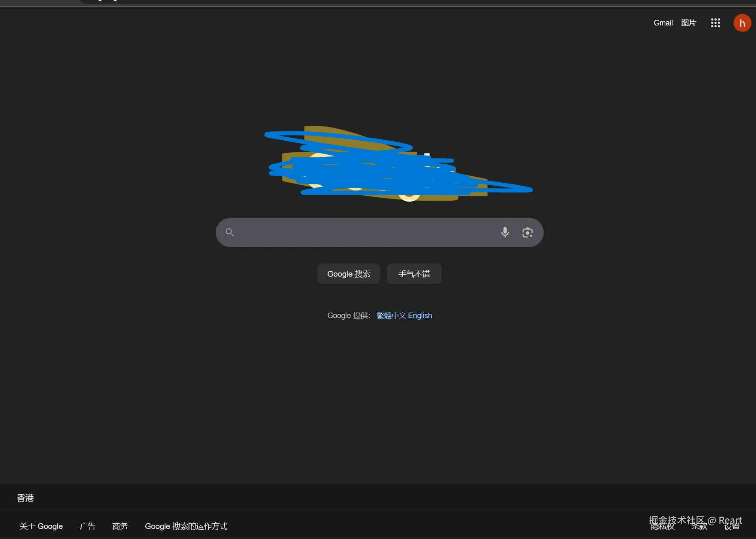Switch language to 繁體中文
This screenshot has height=539, width=756.
(x=391, y=316)
